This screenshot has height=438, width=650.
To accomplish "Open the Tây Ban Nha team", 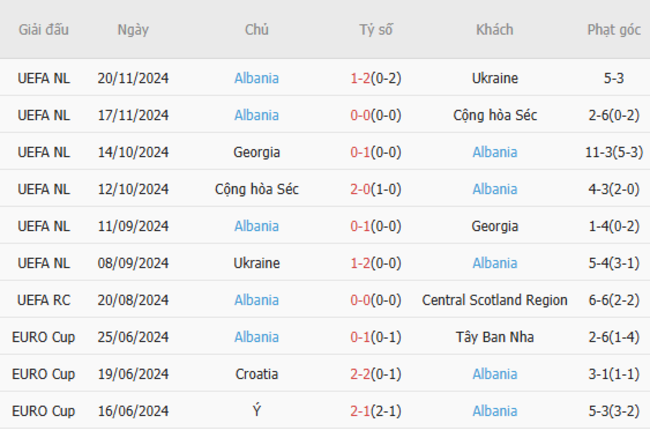I will pos(495,337).
